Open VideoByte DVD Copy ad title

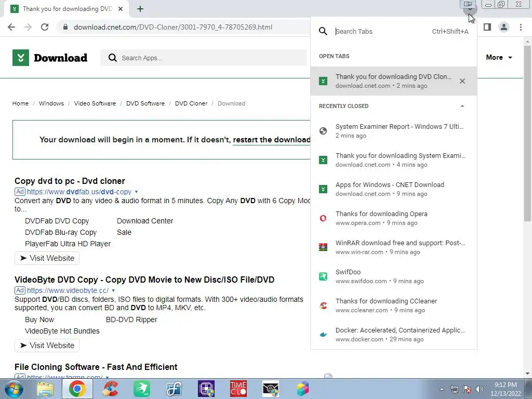[x=144, y=280]
